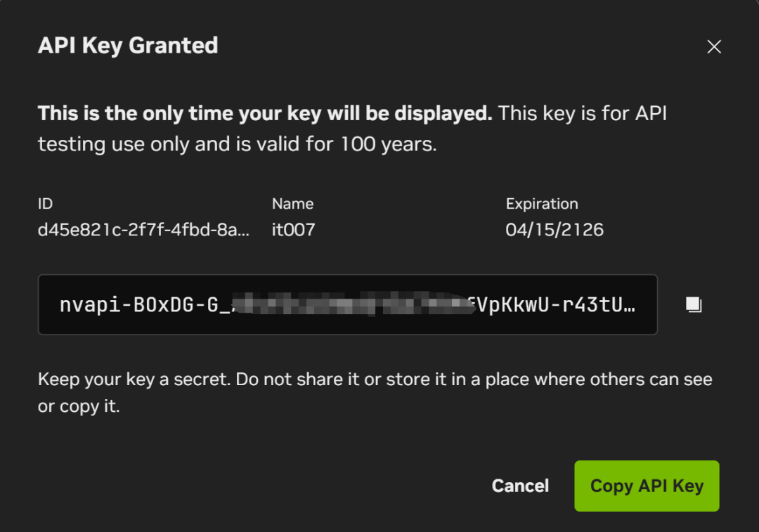The width and height of the screenshot is (759, 532).
Task: Click the key name it007
Action: (293, 229)
